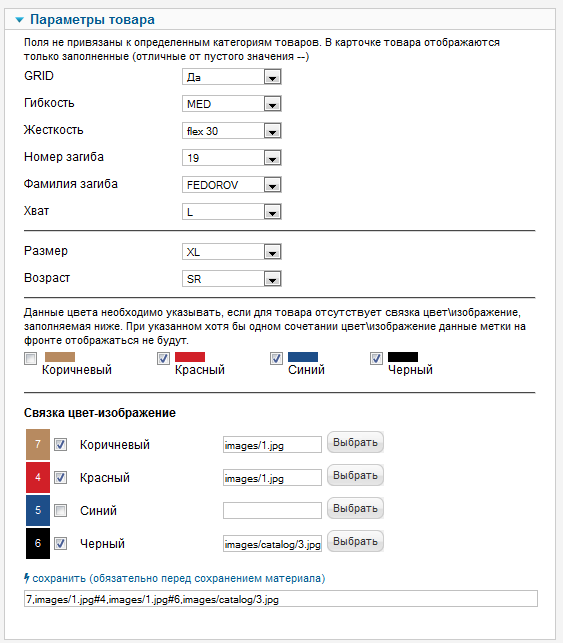Open the Размер dropdown showing XL
The height and width of the screenshot is (643, 563).
pyautogui.click(x=232, y=252)
